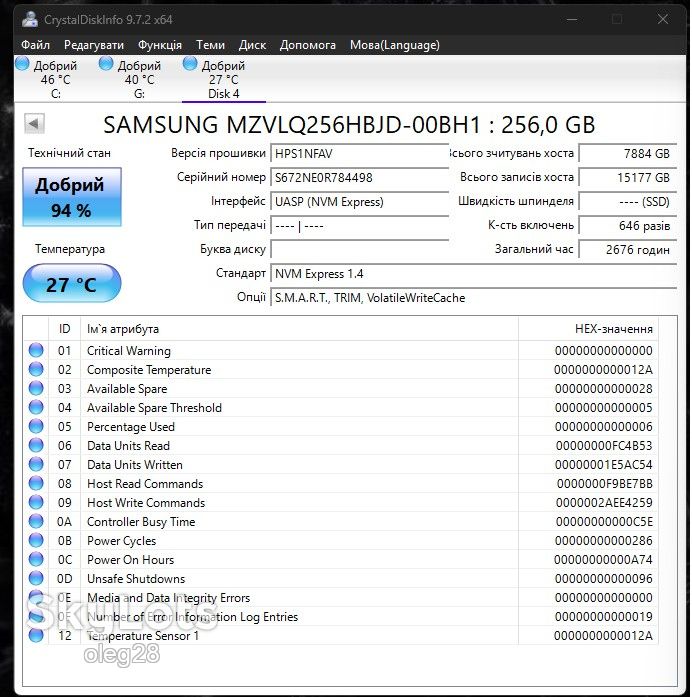Select the C: drive status orb

[22, 64]
